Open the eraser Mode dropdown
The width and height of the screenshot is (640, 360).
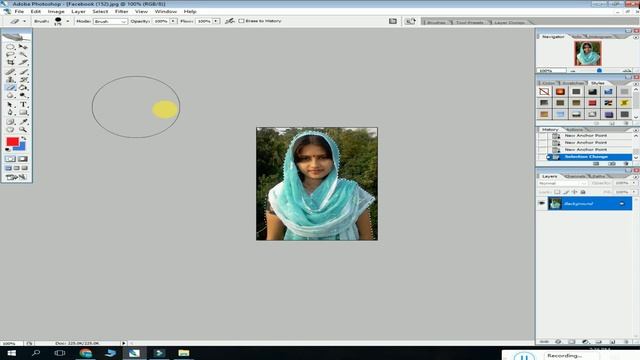[110, 21]
